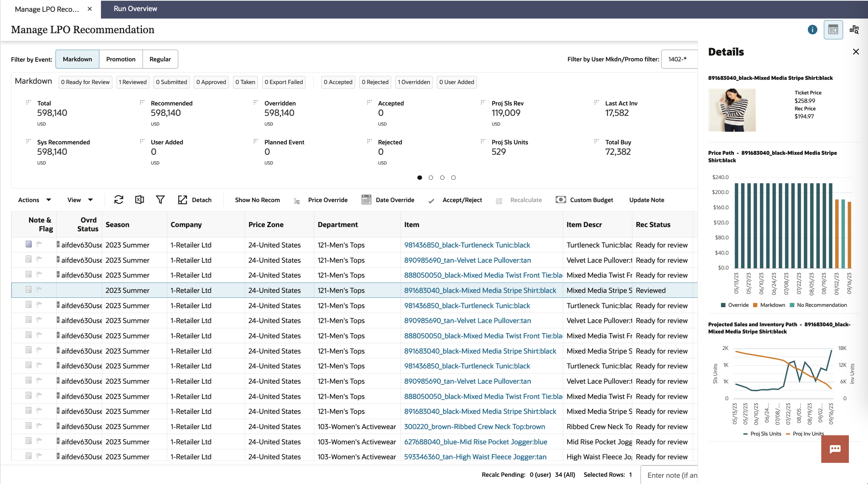The width and height of the screenshot is (868, 485).
Task: Click the Date Override calendar icon
Action: (x=366, y=200)
